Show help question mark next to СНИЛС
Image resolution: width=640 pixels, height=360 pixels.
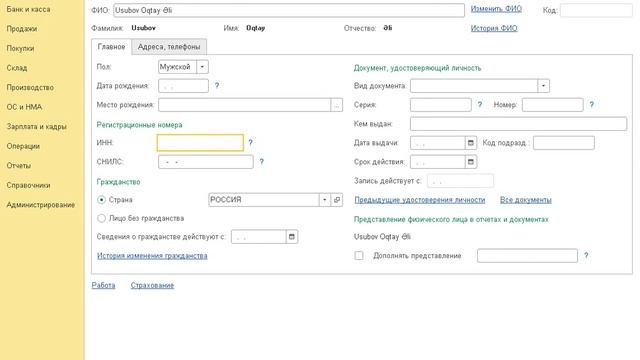pyautogui.click(x=262, y=162)
